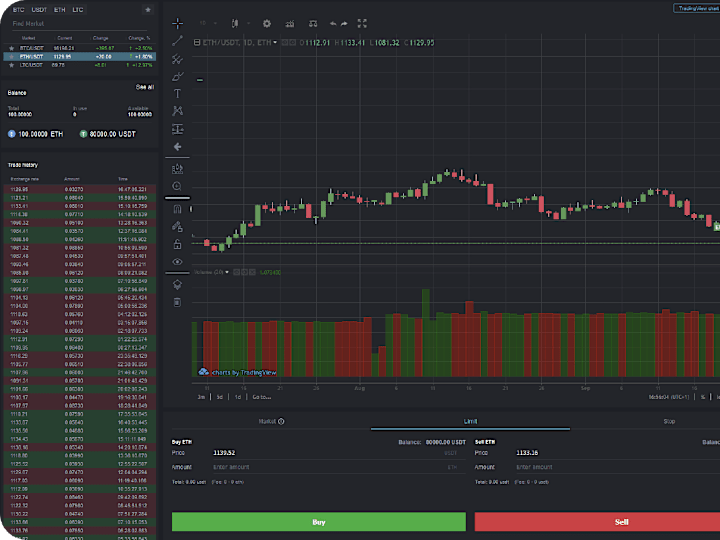Expand the ETH/USDT series legend dropdown
The height and width of the screenshot is (540, 720).
(x=275, y=43)
